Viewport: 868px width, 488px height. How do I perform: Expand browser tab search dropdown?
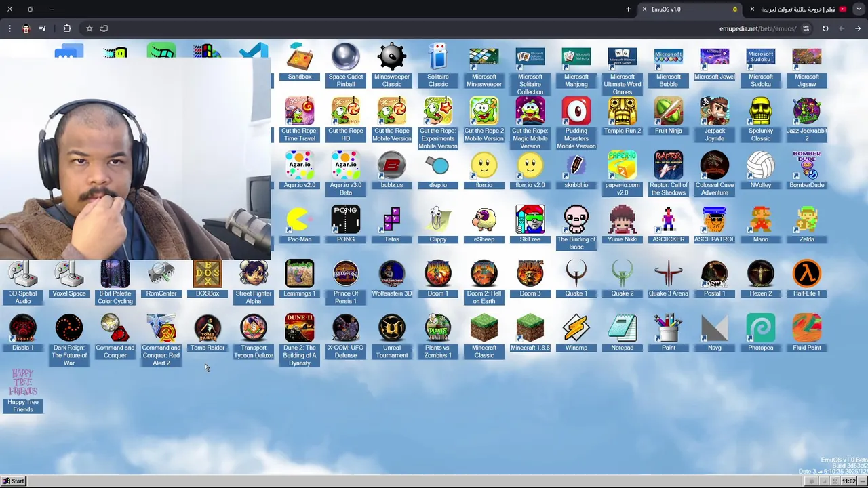[859, 9]
